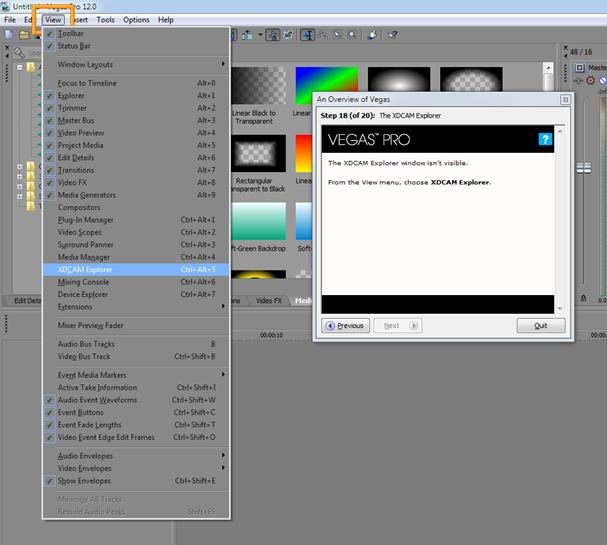Viewport: 607px width, 545px height.
Task: Expand Video Envelopes submenu
Action: coord(135,468)
